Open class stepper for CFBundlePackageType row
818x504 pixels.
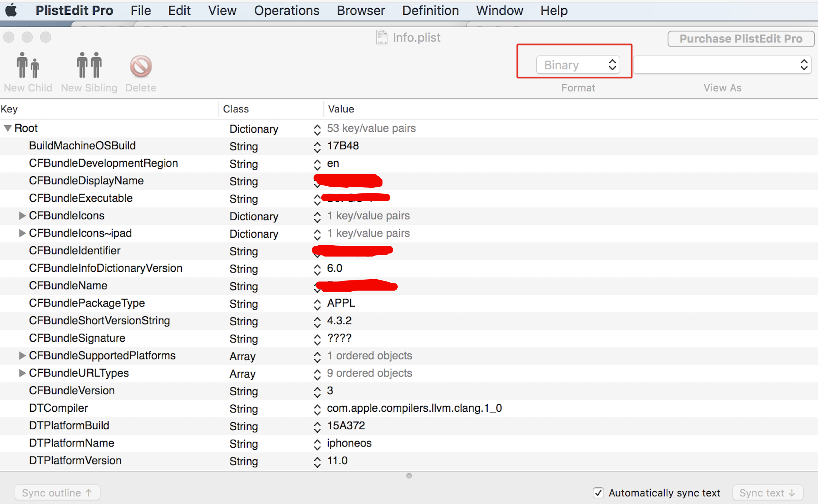[317, 305]
